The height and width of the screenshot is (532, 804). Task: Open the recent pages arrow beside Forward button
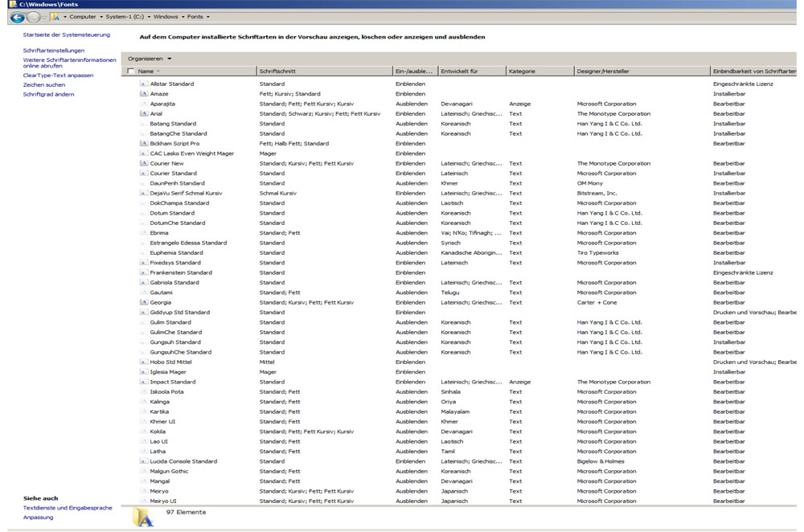pyautogui.click(x=45, y=17)
